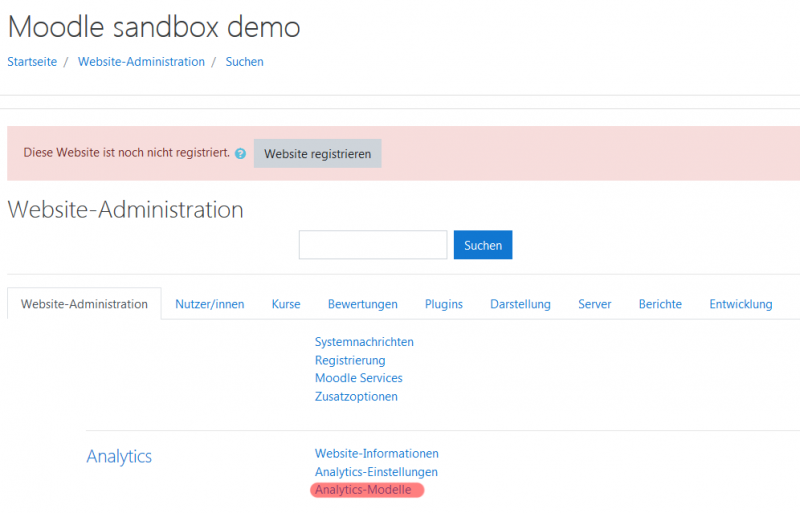
Task: Open the Moodle Services link
Action: (x=359, y=378)
